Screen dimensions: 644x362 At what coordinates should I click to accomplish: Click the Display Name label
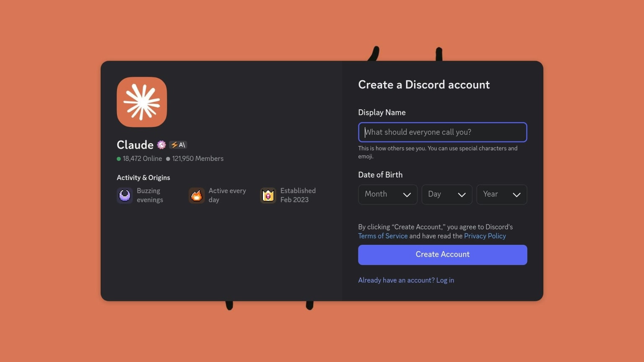coord(382,112)
